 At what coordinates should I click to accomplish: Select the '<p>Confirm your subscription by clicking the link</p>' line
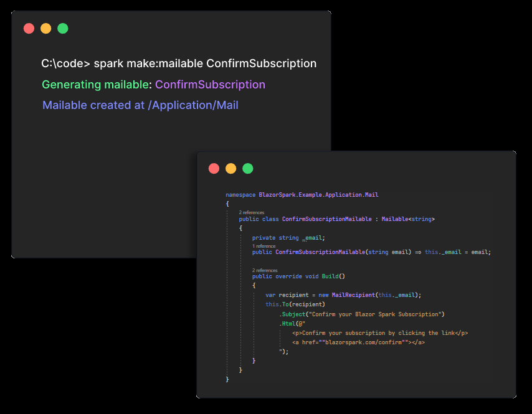pos(380,333)
